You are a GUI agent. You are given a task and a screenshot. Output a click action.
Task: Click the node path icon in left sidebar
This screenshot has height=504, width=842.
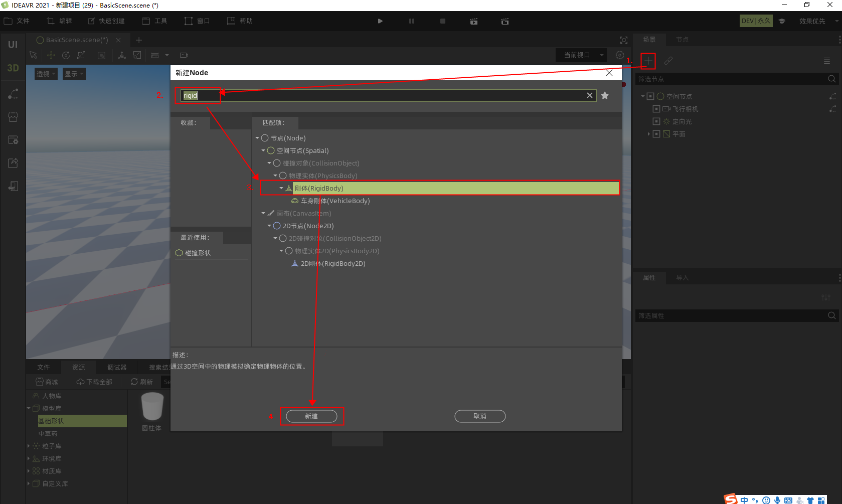tap(13, 94)
